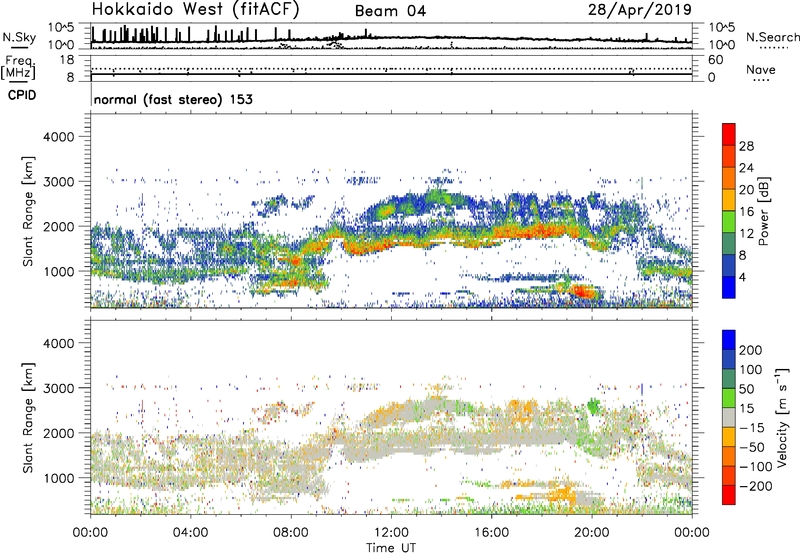Click the '60' Nave axis tick
The width and height of the screenshot is (800, 554).
coord(715,60)
